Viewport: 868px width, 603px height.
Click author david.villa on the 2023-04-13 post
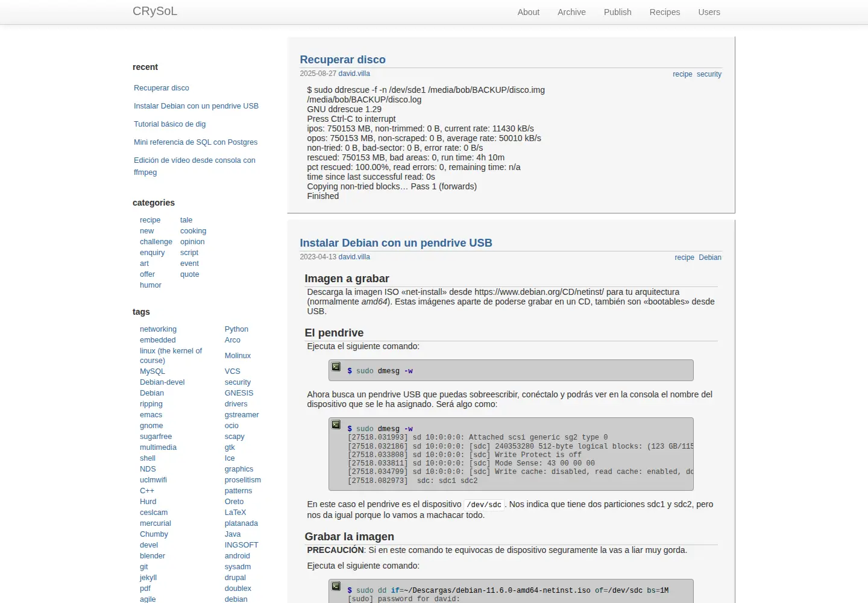[354, 257]
